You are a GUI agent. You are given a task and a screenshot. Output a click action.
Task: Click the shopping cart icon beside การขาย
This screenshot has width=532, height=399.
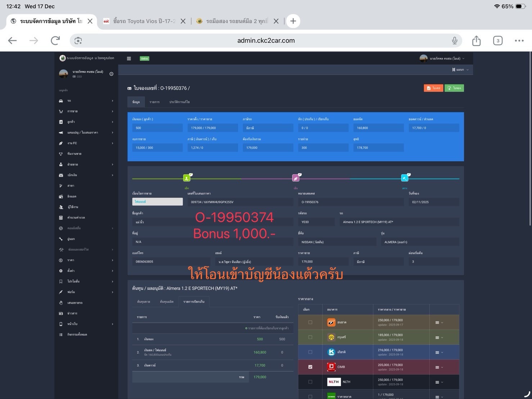pyautogui.click(x=61, y=111)
